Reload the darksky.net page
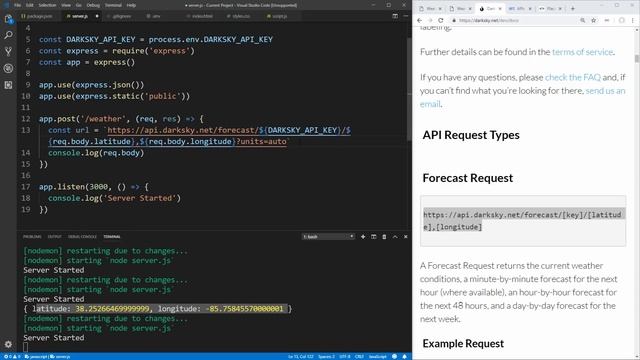 [x=441, y=20]
